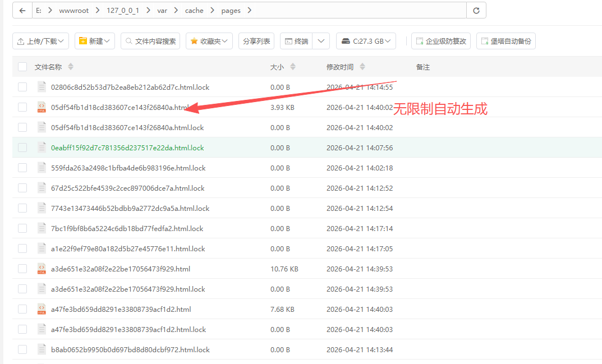Click HTML file icon for a47fe3bd659dd8291e33808739acf1d2.html
Viewport: 602px width, 364px height.
42,309
